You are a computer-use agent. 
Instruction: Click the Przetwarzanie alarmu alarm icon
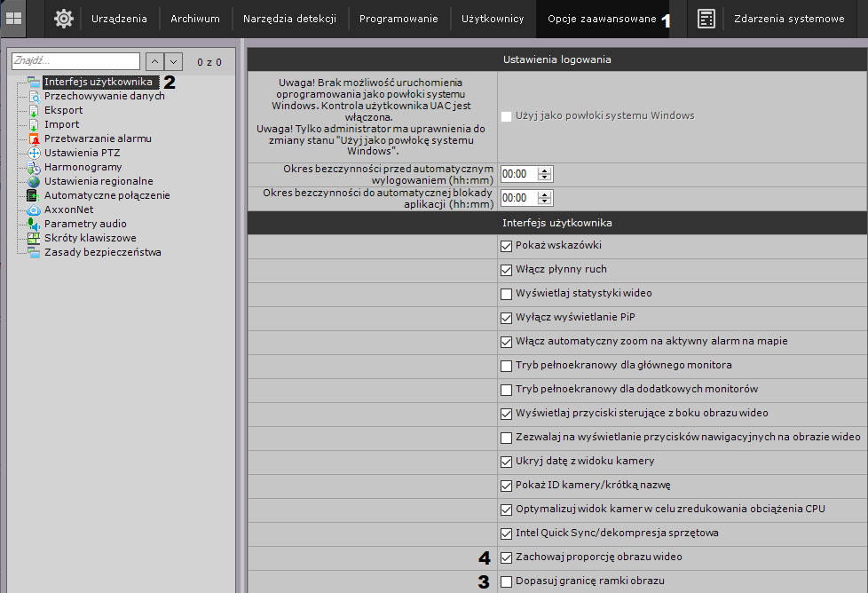point(34,138)
